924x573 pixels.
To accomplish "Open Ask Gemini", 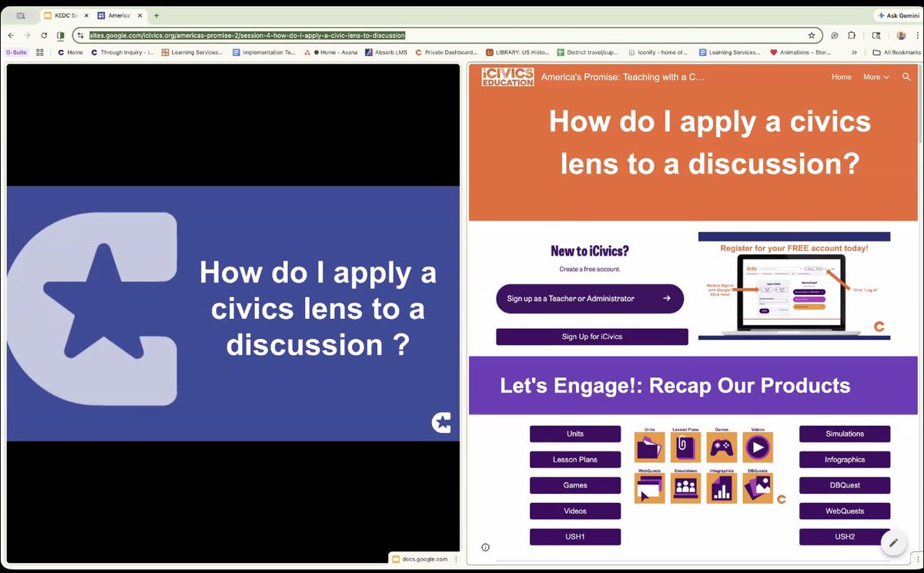I will click(898, 15).
